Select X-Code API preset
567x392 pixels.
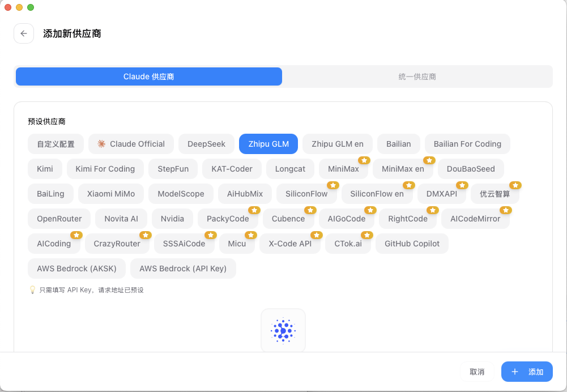(290, 244)
